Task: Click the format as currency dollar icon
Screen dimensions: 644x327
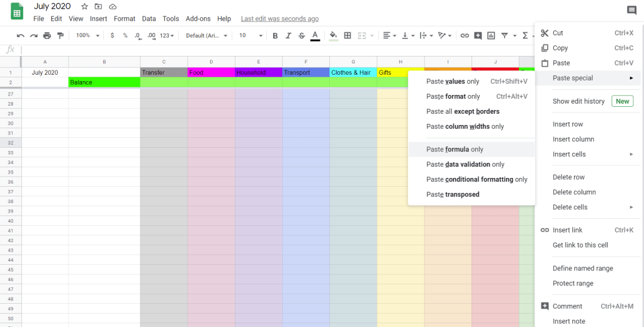Action: [x=112, y=36]
